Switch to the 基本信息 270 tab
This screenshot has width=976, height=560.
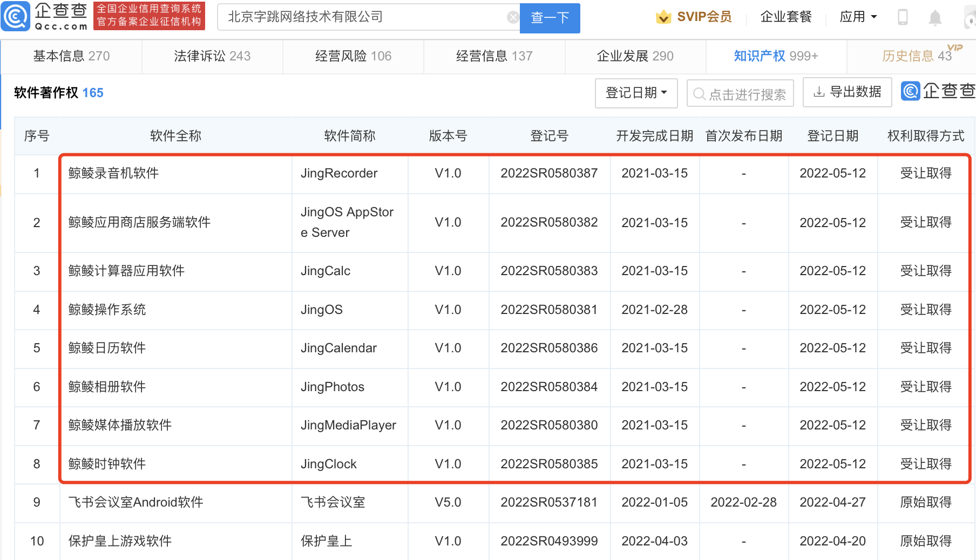pyautogui.click(x=71, y=56)
